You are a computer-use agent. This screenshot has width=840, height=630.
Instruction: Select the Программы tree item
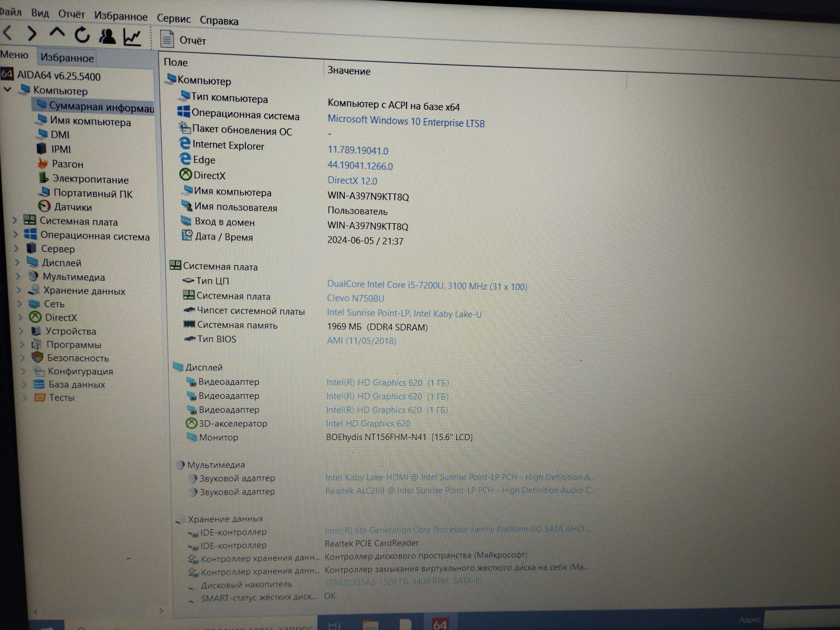click(66, 345)
